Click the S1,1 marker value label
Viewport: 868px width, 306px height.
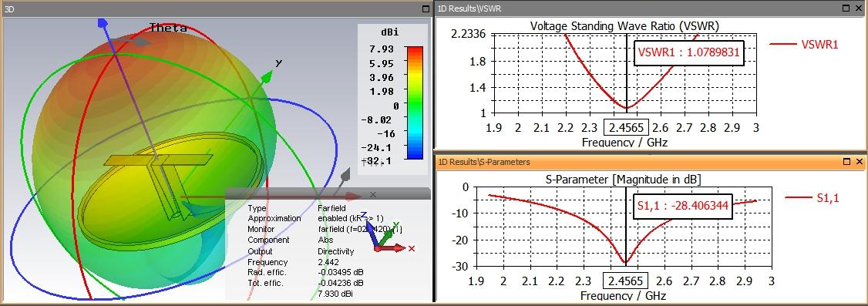[x=683, y=206]
